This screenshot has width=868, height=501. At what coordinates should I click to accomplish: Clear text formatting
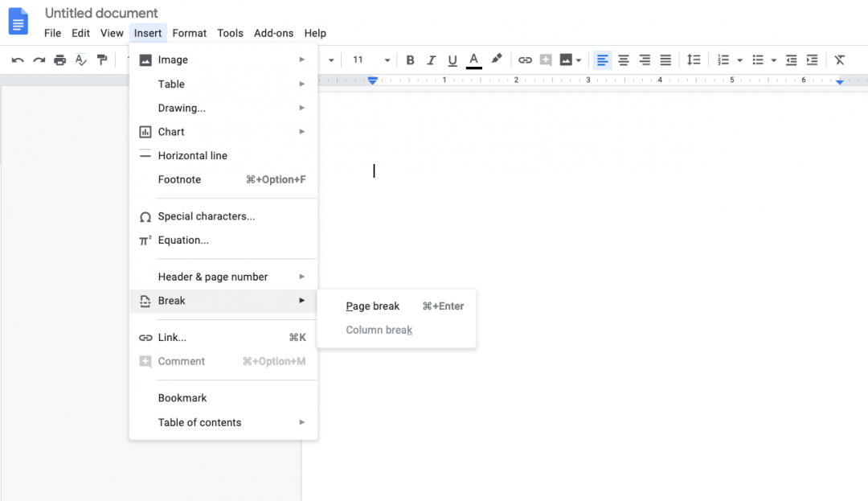click(x=840, y=60)
